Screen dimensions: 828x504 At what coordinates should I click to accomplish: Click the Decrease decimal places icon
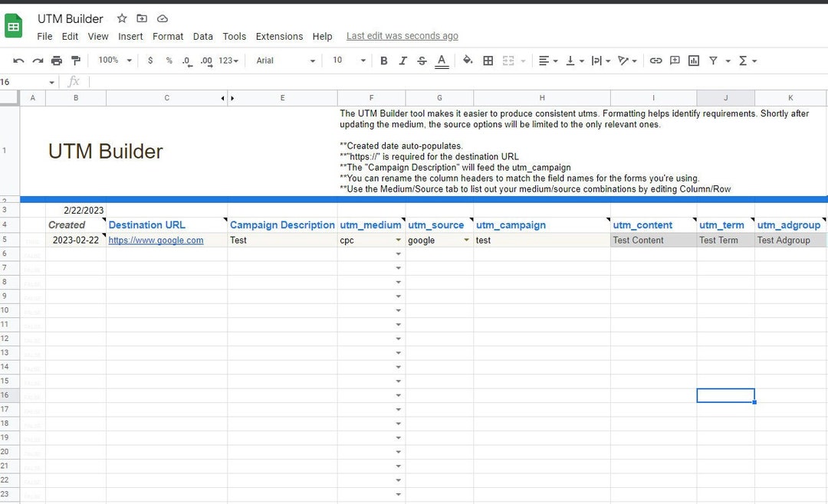(185, 61)
